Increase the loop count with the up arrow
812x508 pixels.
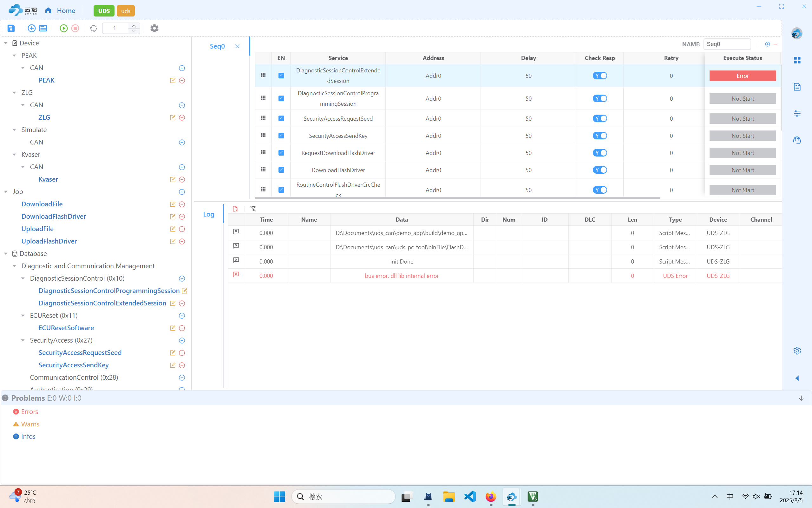[x=134, y=25]
